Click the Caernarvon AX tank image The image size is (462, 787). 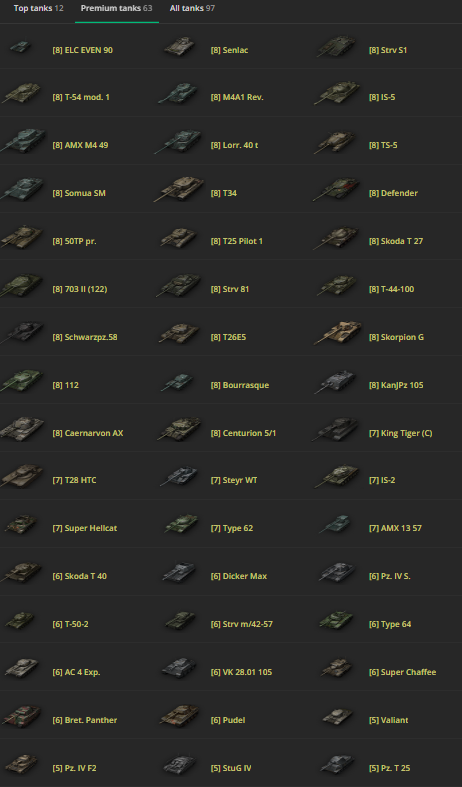23,430
